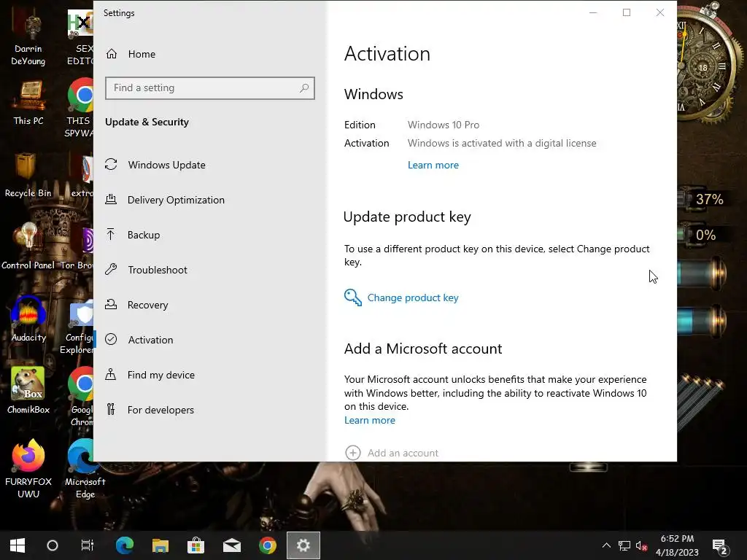Launch Microsoft Edge from taskbar
This screenshot has width=747, height=560.
click(x=124, y=545)
